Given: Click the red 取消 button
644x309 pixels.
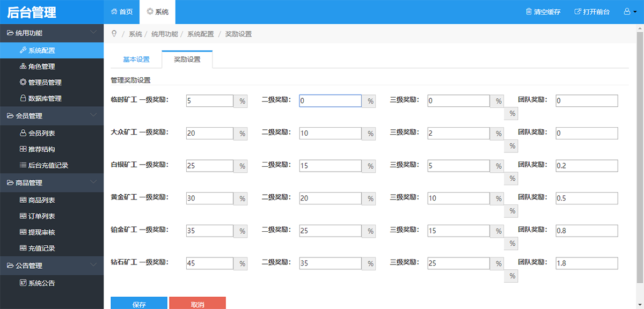Looking at the screenshot, I should coord(197,303).
